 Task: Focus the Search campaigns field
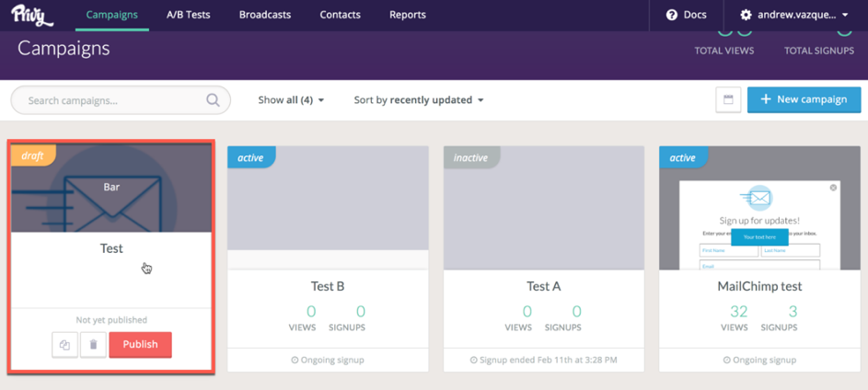(x=110, y=100)
